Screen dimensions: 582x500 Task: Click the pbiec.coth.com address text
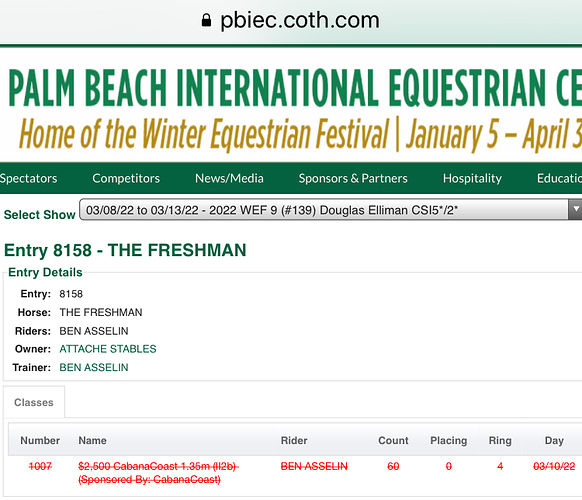[x=300, y=20]
